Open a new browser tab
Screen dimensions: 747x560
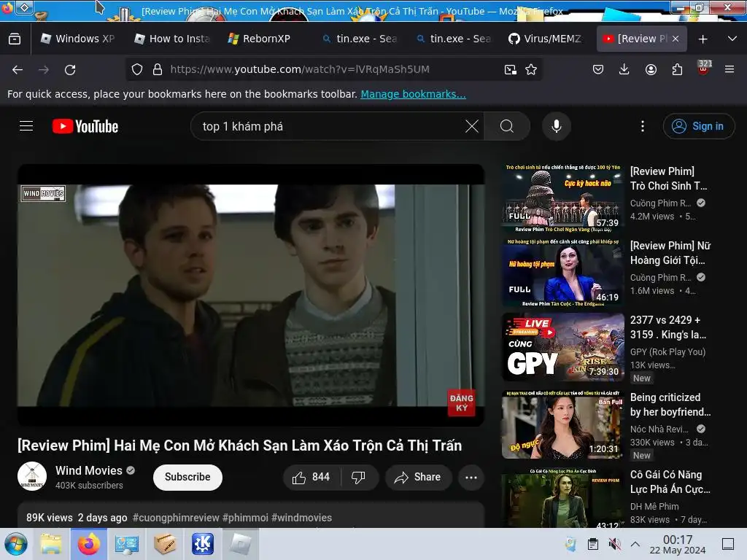[703, 39]
